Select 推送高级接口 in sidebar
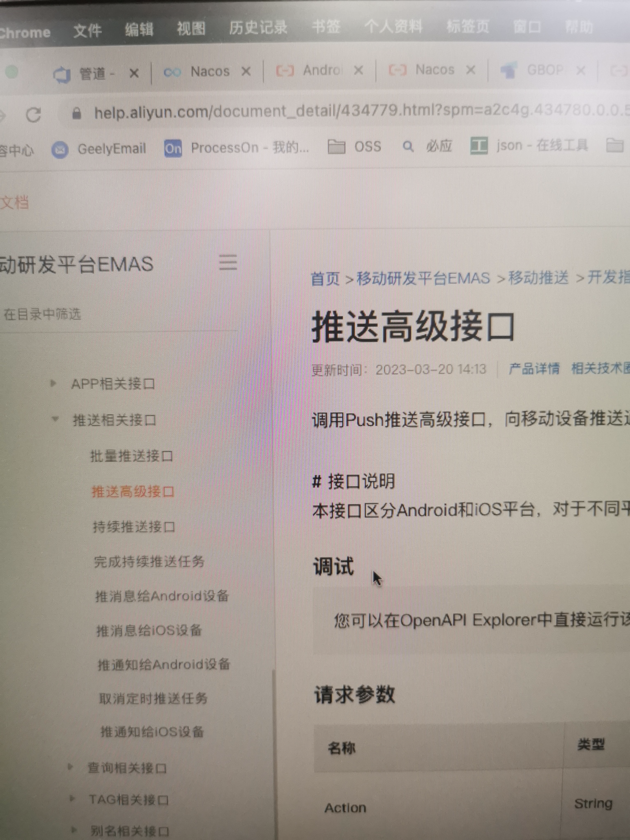Viewport: 630px width, 840px height. [133, 491]
